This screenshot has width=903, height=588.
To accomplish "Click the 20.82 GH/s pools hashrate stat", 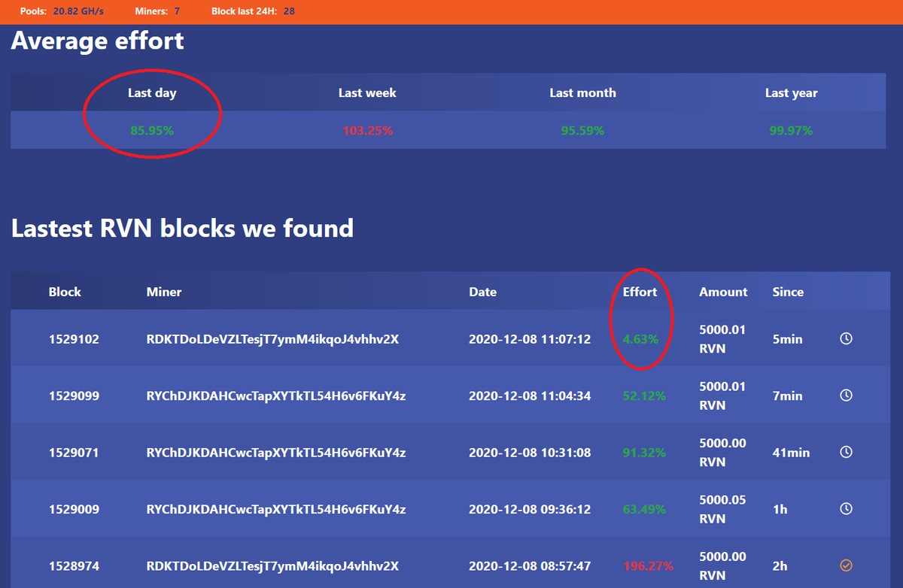I will point(78,11).
